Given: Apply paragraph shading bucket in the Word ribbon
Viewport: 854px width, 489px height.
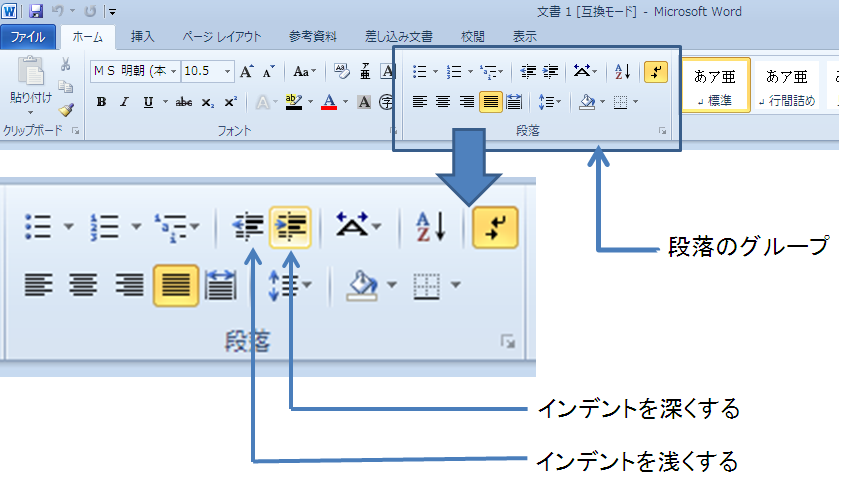Looking at the screenshot, I should click(x=587, y=102).
